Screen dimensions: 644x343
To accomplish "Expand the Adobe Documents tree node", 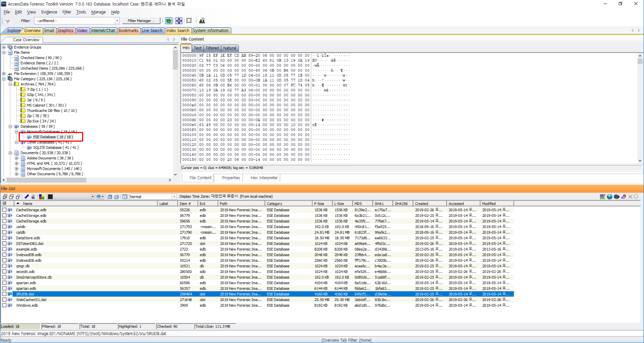I will pyautogui.click(x=17, y=158).
